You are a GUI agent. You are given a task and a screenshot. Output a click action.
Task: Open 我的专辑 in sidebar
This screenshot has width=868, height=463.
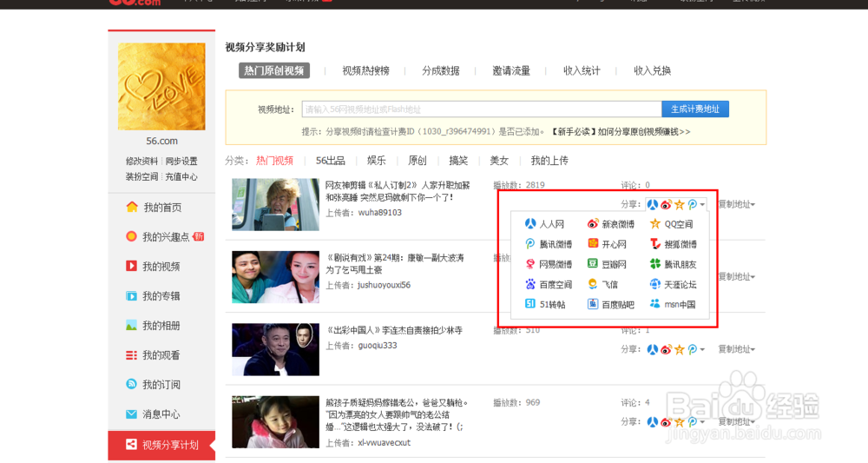coord(153,295)
